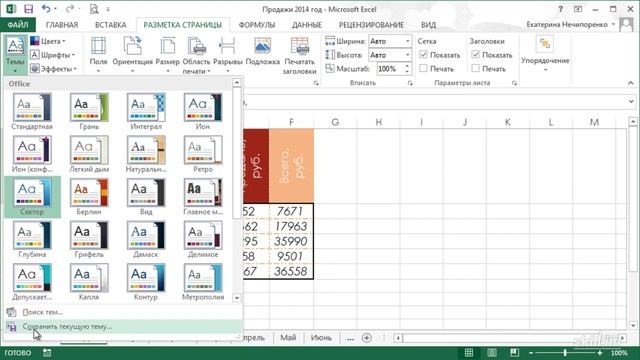Apply the Глубина theme

coord(32,239)
